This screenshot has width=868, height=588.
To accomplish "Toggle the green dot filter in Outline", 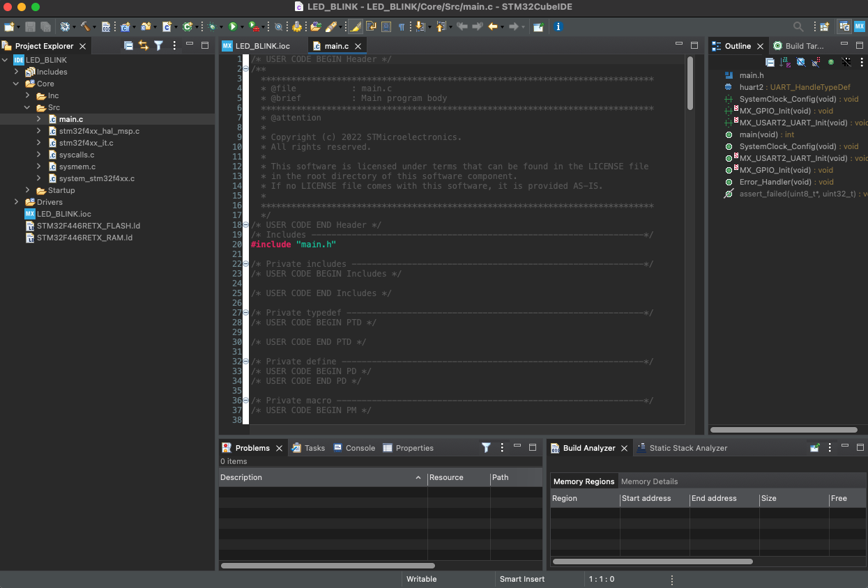I will [x=831, y=62].
